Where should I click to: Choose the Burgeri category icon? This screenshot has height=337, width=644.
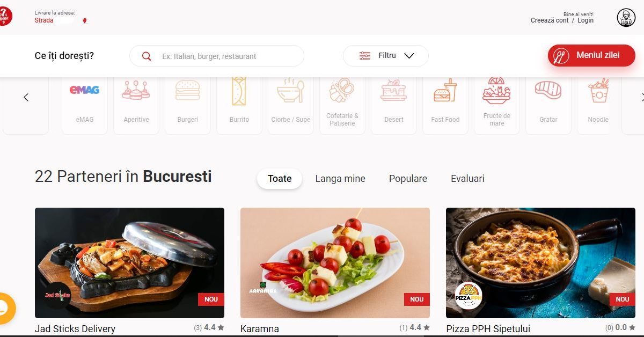click(188, 90)
